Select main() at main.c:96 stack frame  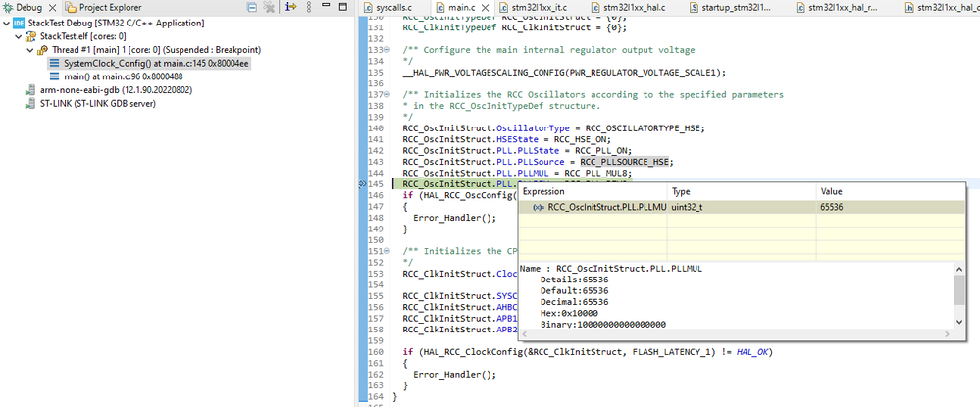124,76
